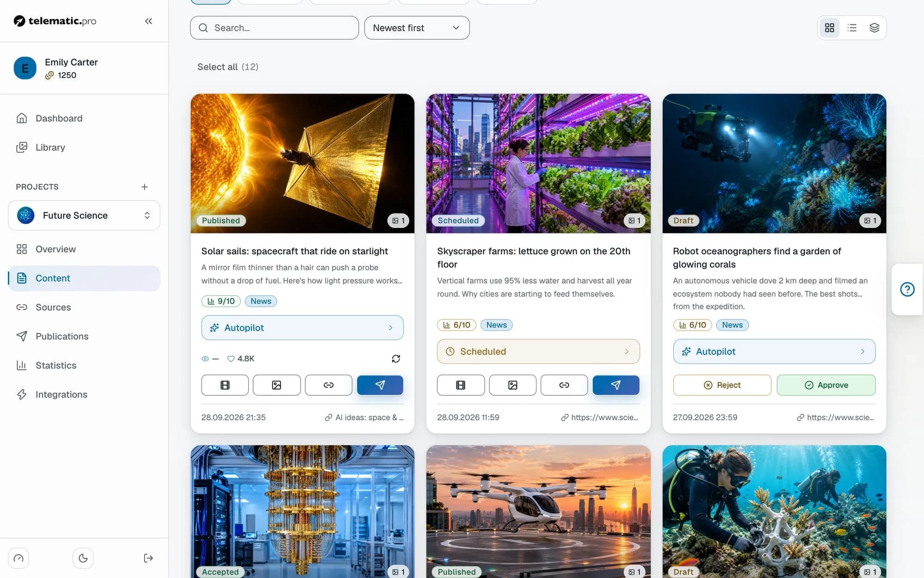Open the Newest first sort dropdown
The width and height of the screenshot is (924, 578).
(417, 28)
